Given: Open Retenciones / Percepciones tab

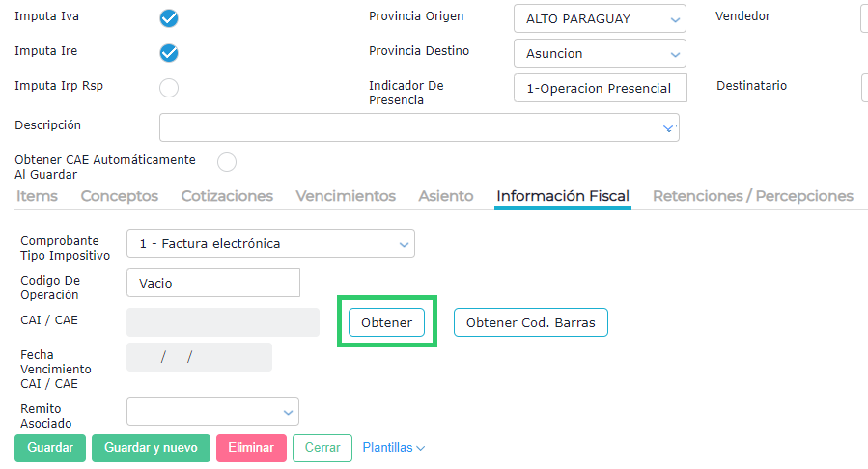Looking at the screenshot, I should coord(753,196).
